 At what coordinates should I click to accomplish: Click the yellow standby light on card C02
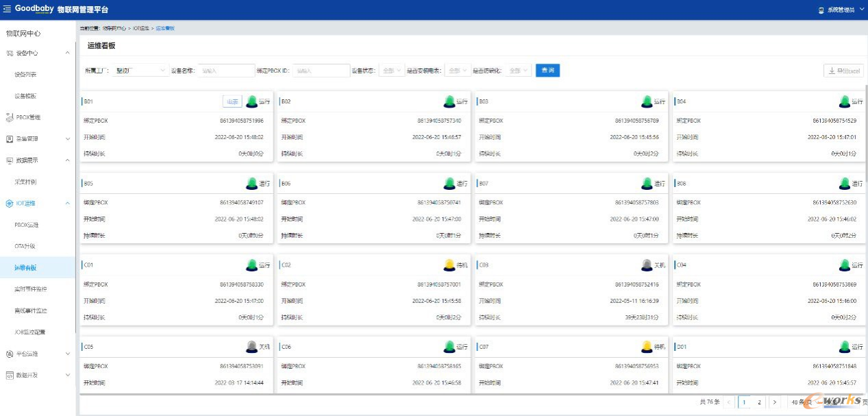449,265
